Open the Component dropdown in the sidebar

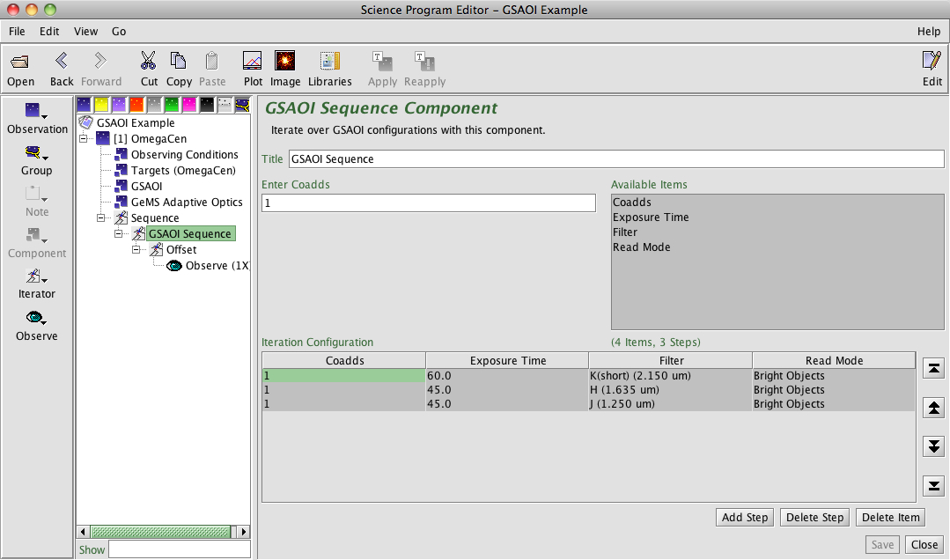(x=36, y=243)
